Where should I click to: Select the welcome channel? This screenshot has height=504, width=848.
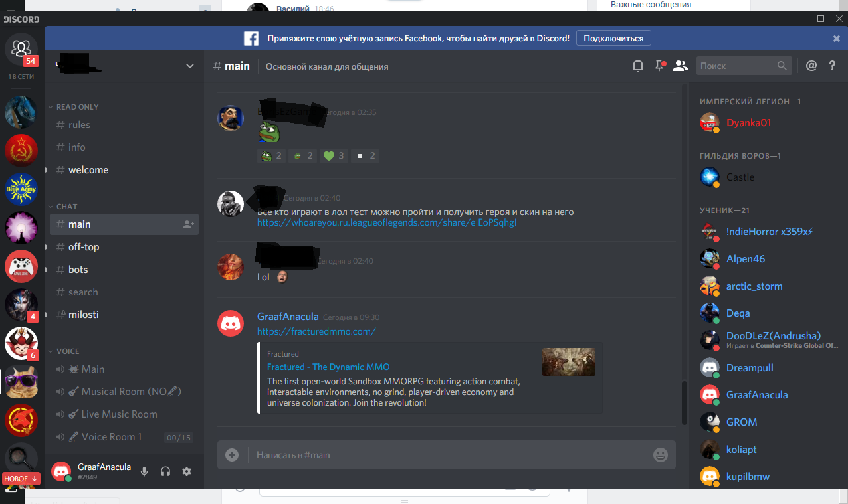coord(124,170)
